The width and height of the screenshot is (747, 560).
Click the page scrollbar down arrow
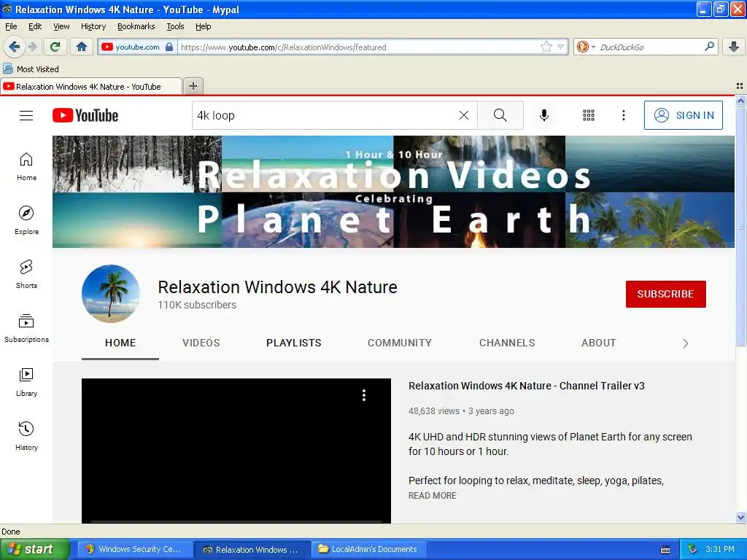point(740,517)
